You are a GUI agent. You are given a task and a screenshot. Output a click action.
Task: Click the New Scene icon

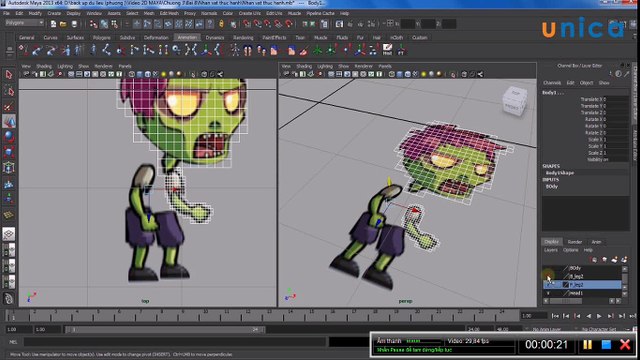(x=53, y=24)
